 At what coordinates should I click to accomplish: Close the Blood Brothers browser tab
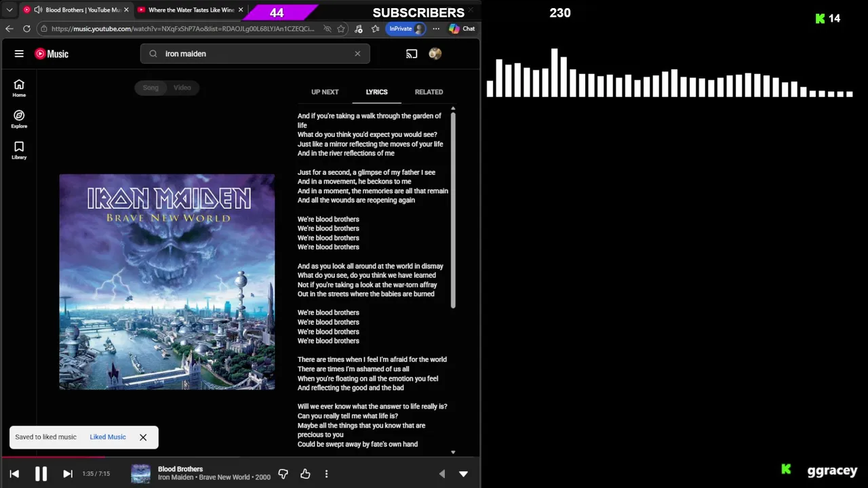pos(126,9)
